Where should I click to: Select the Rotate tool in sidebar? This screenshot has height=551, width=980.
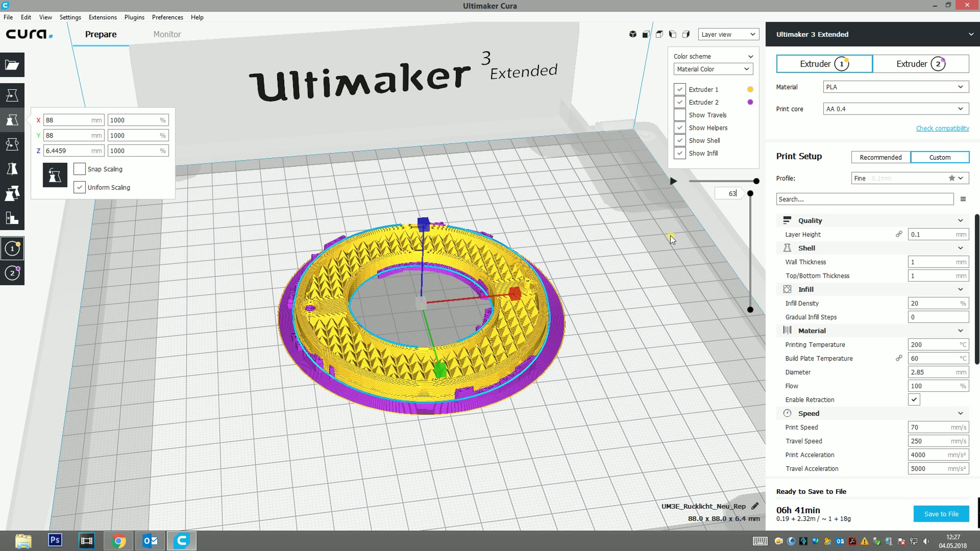pyautogui.click(x=12, y=144)
